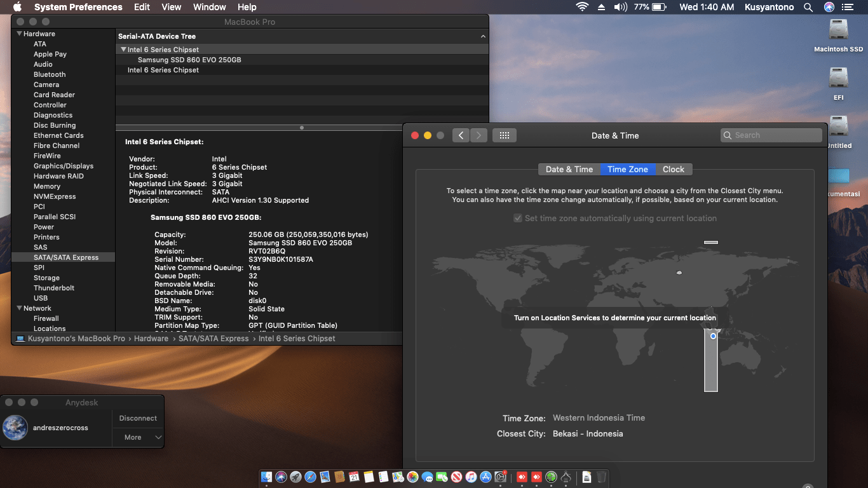
Task: Click the eject icon in menu bar
Action: tap(601, 7)
